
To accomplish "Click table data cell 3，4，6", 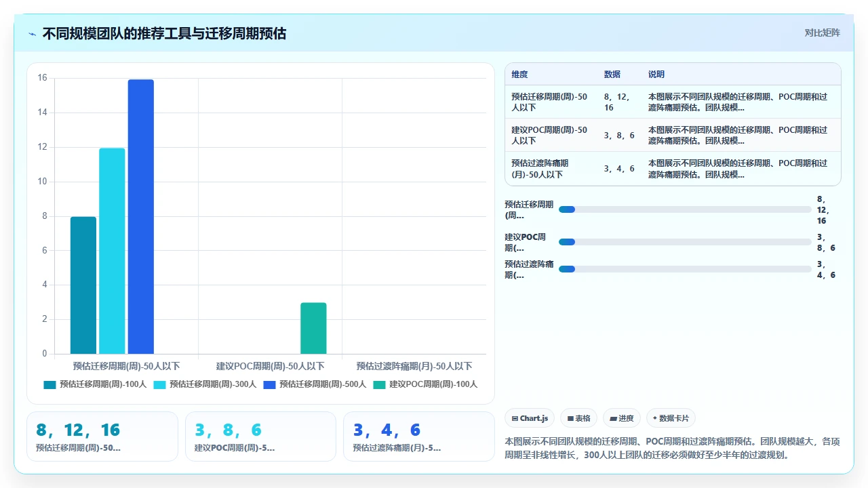I will click(x=619, y=169).
